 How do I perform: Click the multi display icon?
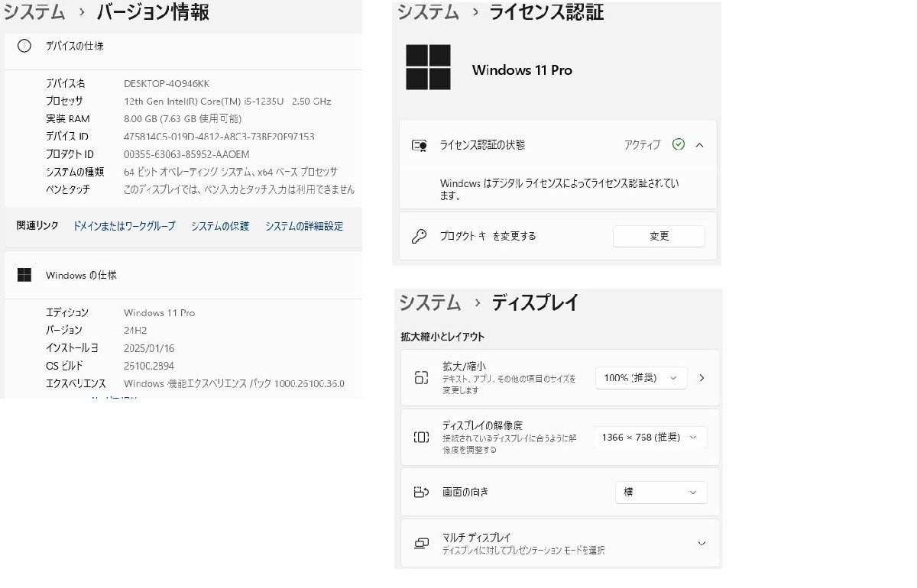tap(421, 543)
